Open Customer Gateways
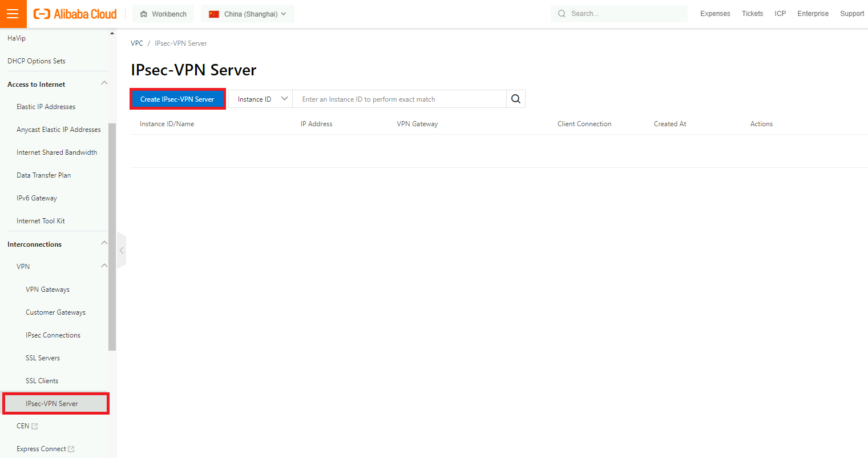 coord(55,312)
